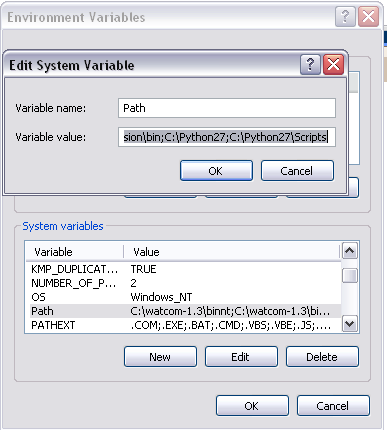Screen dimensions: 387x430
Task: Click system variables scroll down arrow
Action: (x=350, y=324)
